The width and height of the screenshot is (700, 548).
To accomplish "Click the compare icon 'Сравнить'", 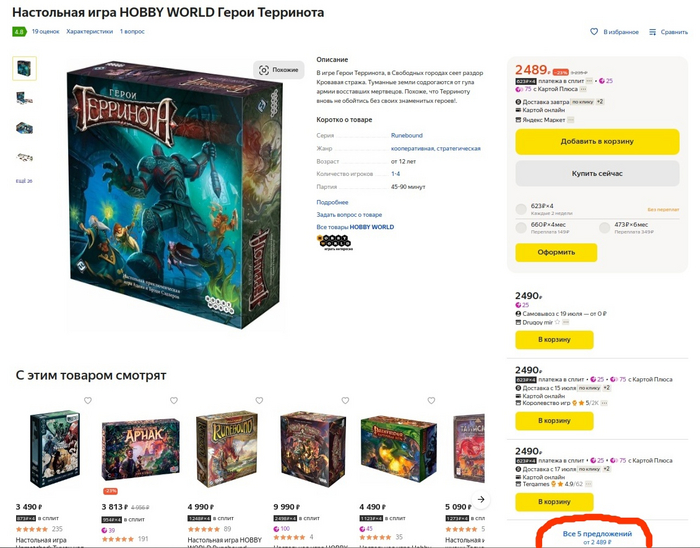I will (653, 32).
